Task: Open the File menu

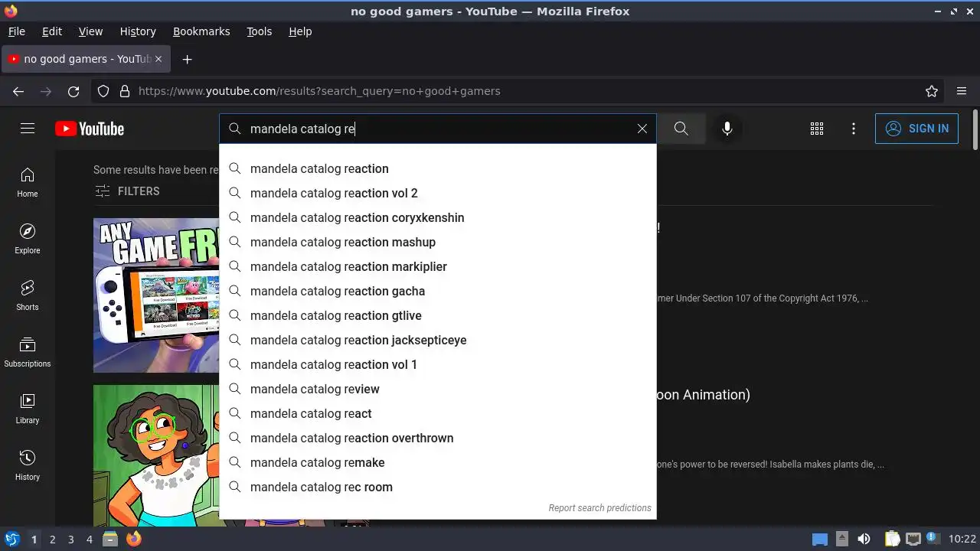Action: 16,31
